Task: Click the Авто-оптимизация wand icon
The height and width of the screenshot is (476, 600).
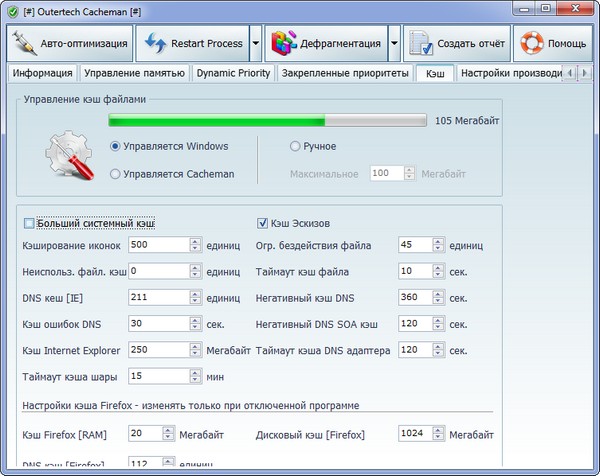Action: coord(27,44)
